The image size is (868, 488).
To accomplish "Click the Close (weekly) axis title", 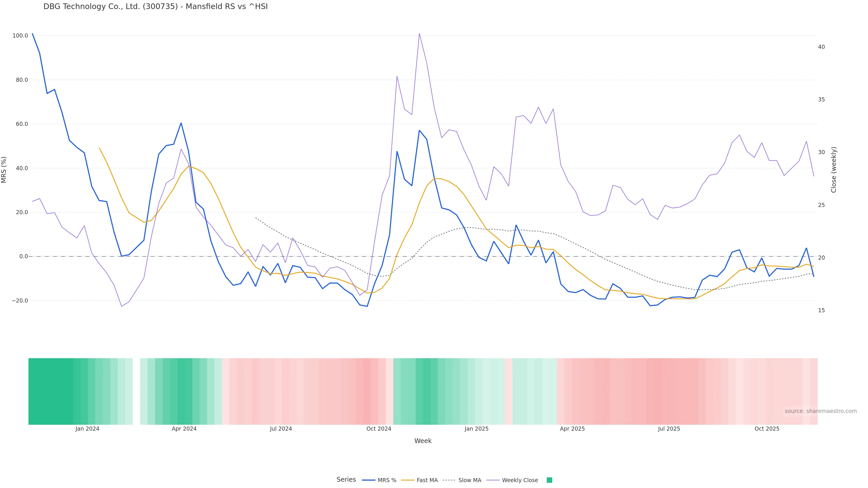I will (834, 170).
